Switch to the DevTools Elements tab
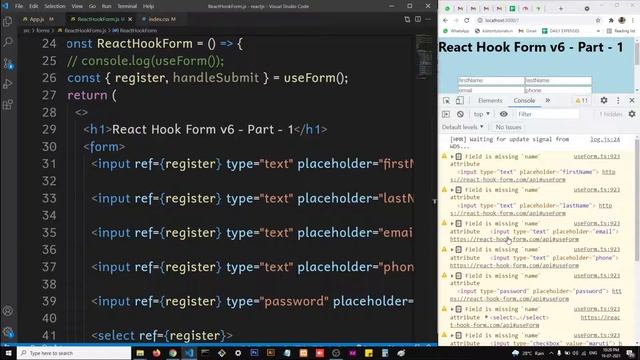This screenshot has width=640, height=360. pyautogui.click(x=490, y=100)
